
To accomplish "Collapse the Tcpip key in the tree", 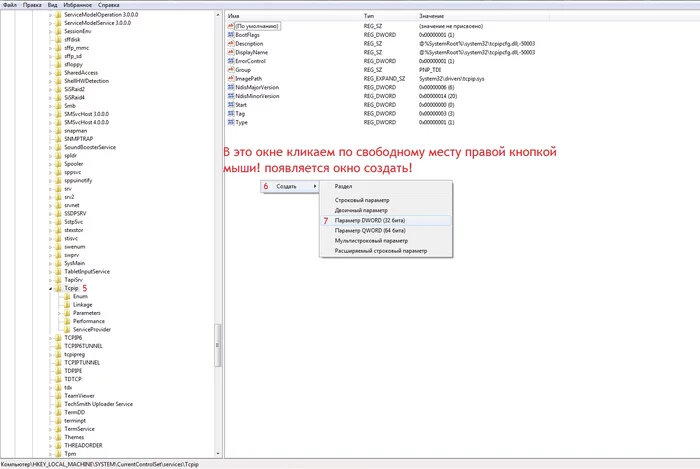I will coord(50,289).
